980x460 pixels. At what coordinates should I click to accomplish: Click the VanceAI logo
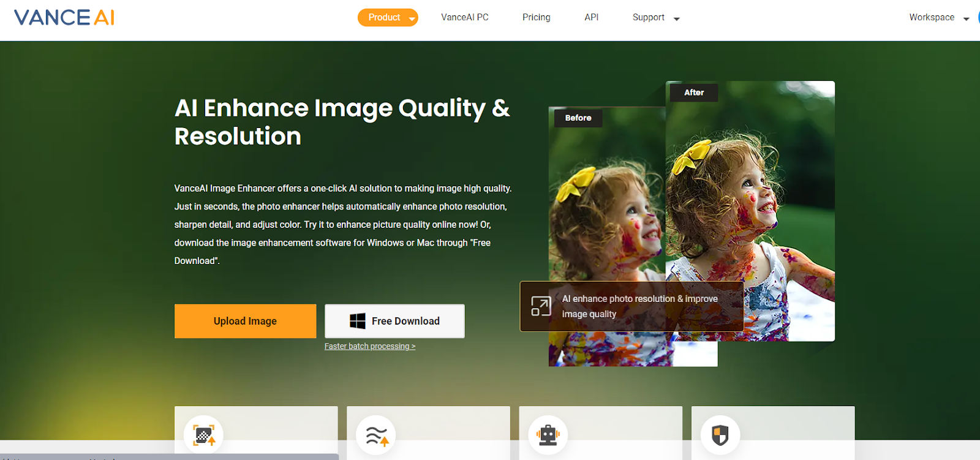coord(64,17)
